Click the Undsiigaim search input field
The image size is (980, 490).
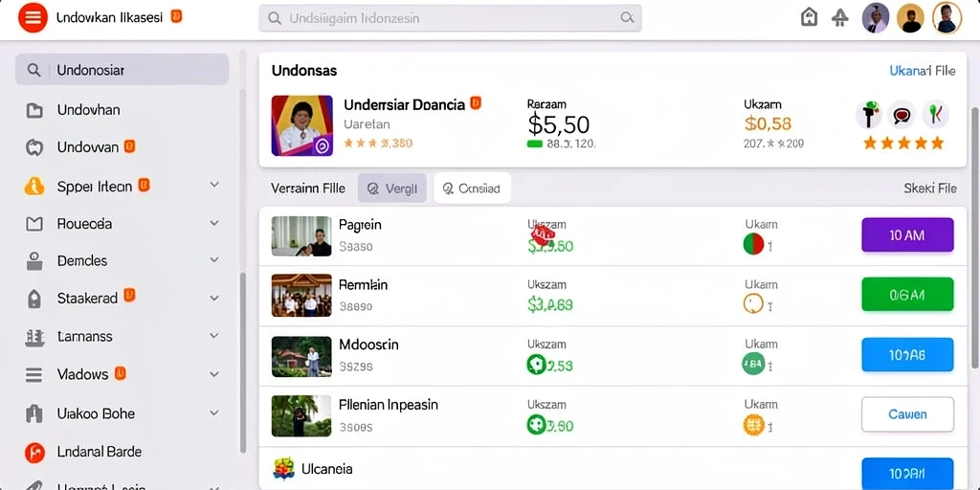(x=450, y=18)
